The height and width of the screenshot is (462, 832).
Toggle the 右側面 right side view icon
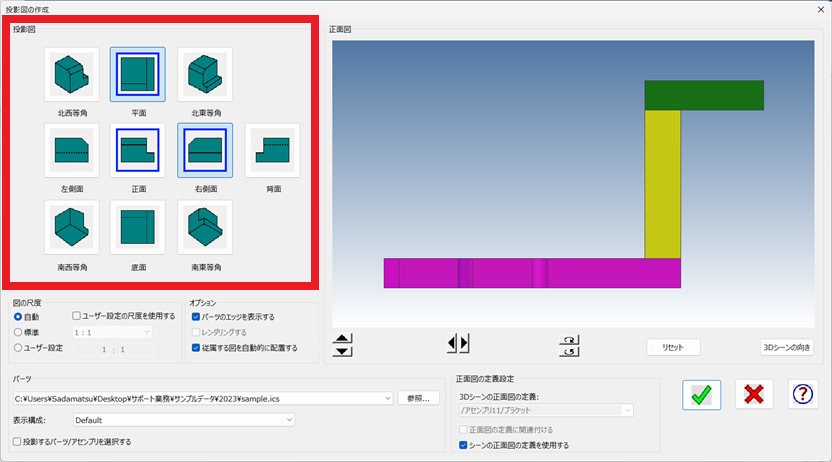coord(205,151)
